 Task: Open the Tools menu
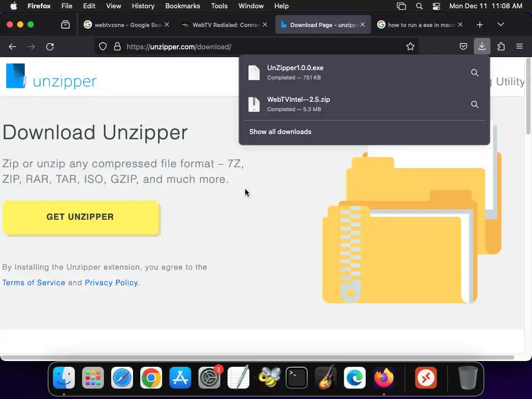pos(219,6)
